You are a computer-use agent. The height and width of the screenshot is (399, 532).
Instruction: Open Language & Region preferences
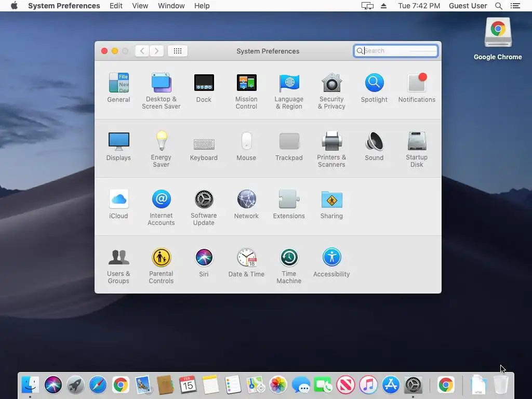[289, 91]
